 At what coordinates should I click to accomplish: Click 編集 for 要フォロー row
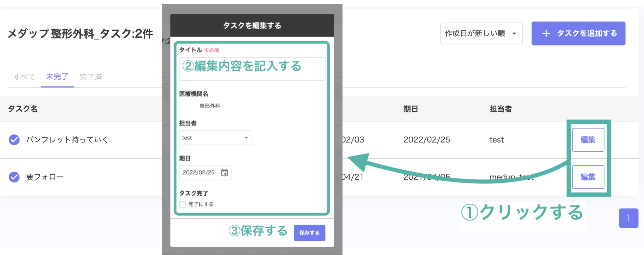[588, 177]
